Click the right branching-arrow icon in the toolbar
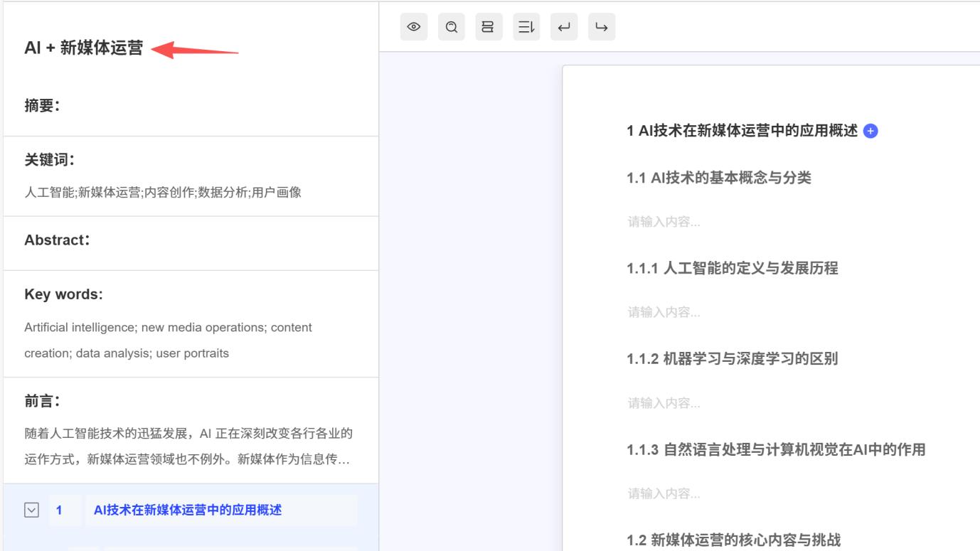The width and height of the screenshot is (980, 551). tap(601, 27)
